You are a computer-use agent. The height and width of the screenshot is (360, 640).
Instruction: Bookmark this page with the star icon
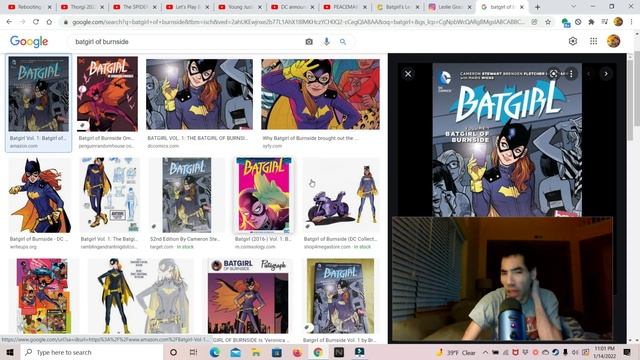[548, 22]
